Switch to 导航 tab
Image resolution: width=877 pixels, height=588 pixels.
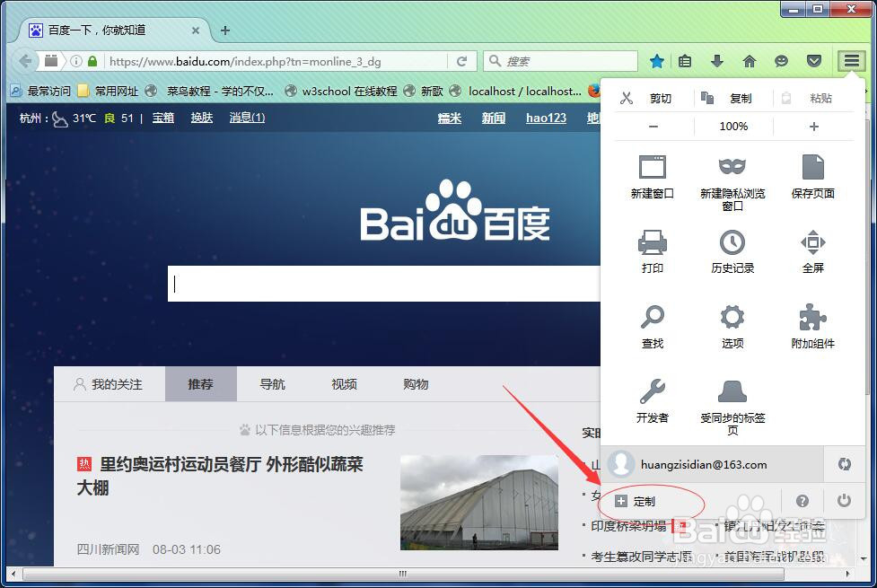pos(272,384)
